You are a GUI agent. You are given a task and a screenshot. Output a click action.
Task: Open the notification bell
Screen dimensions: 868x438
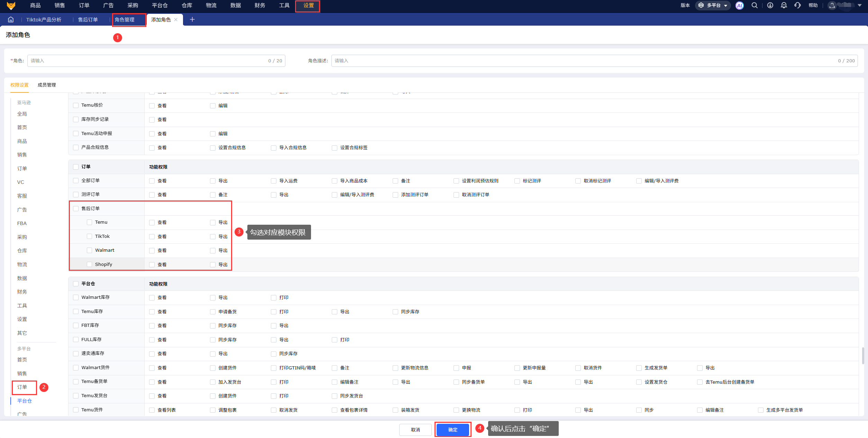coord(784,6)
